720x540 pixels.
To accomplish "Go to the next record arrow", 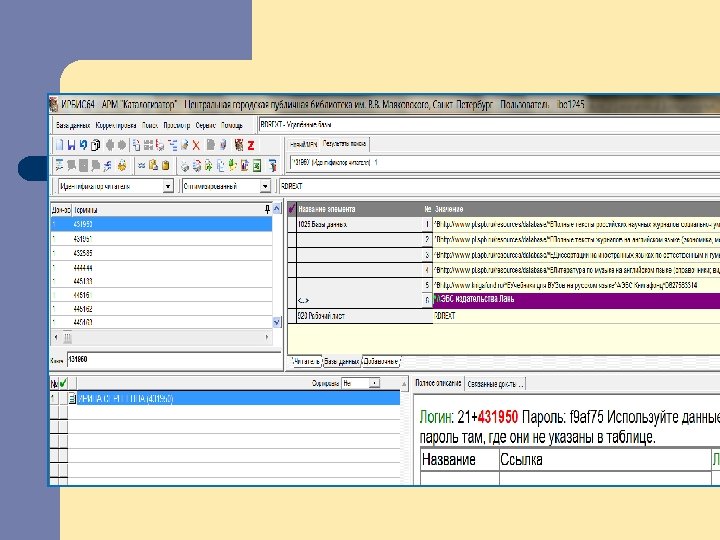I will click(122, 145).
